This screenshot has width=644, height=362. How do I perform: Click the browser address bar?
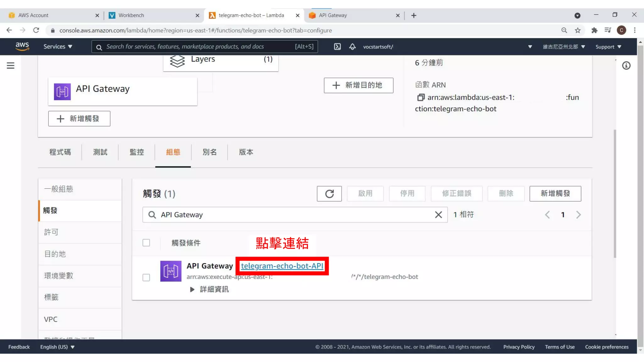302,30
